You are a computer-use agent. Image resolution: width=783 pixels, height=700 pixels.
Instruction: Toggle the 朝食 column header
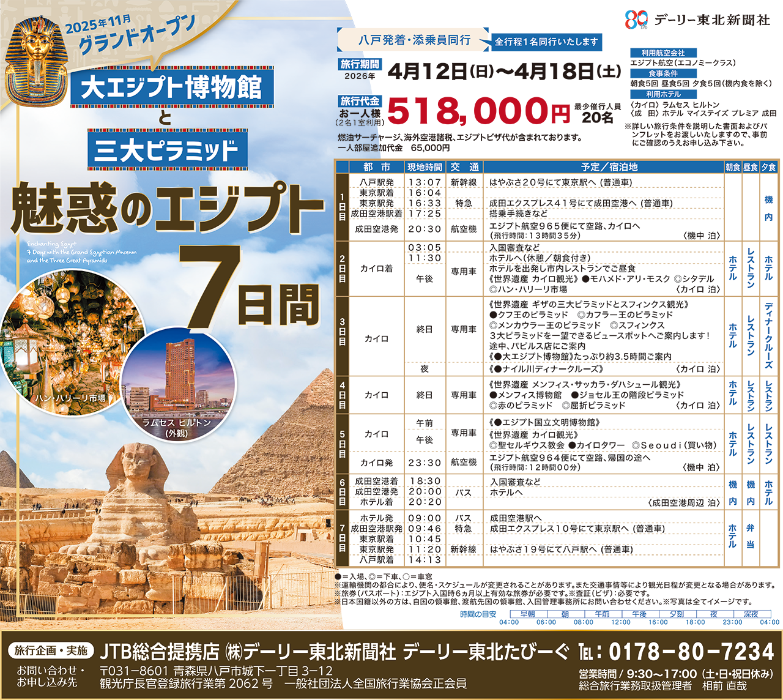click(x=732, y=167)
